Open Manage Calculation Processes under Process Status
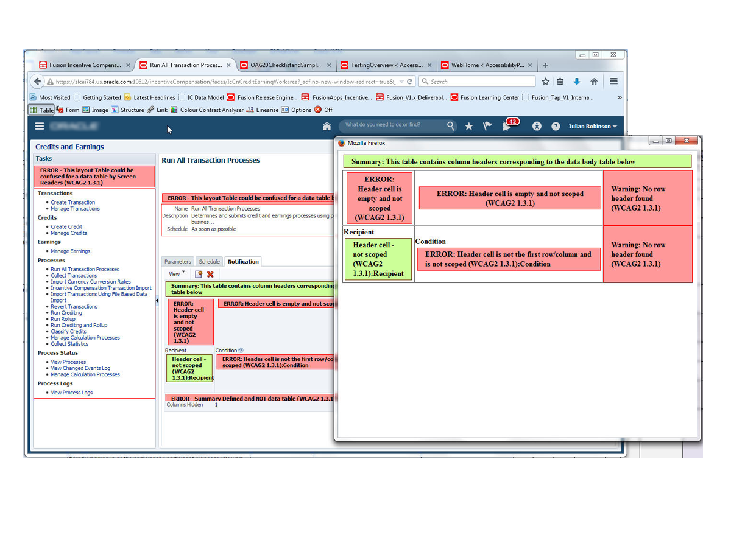 tap(85, 374)
